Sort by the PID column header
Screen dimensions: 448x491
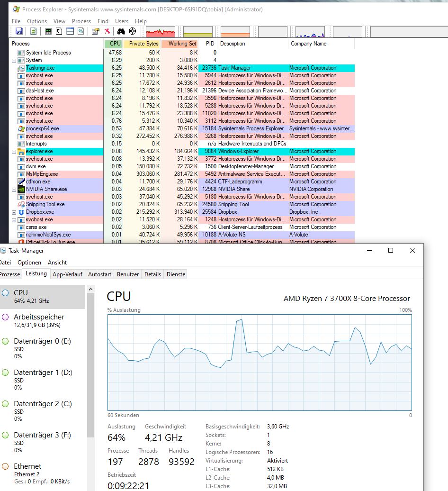(x=208, y=44)
